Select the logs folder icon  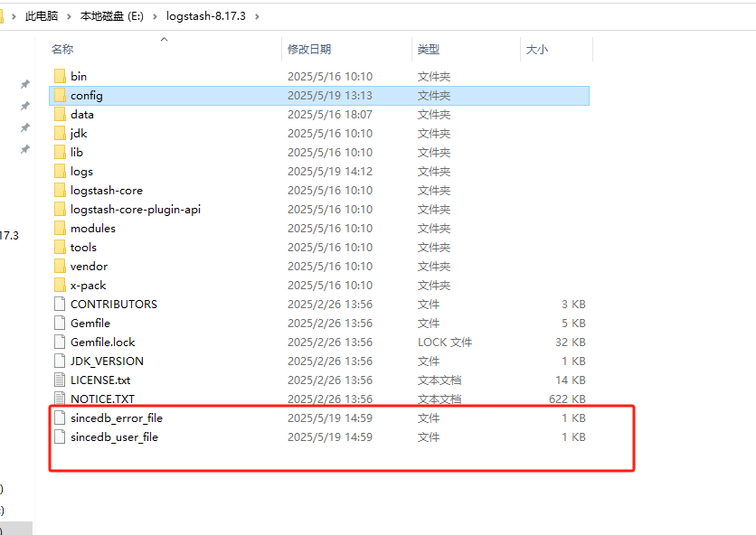click(x=60, y=171)
